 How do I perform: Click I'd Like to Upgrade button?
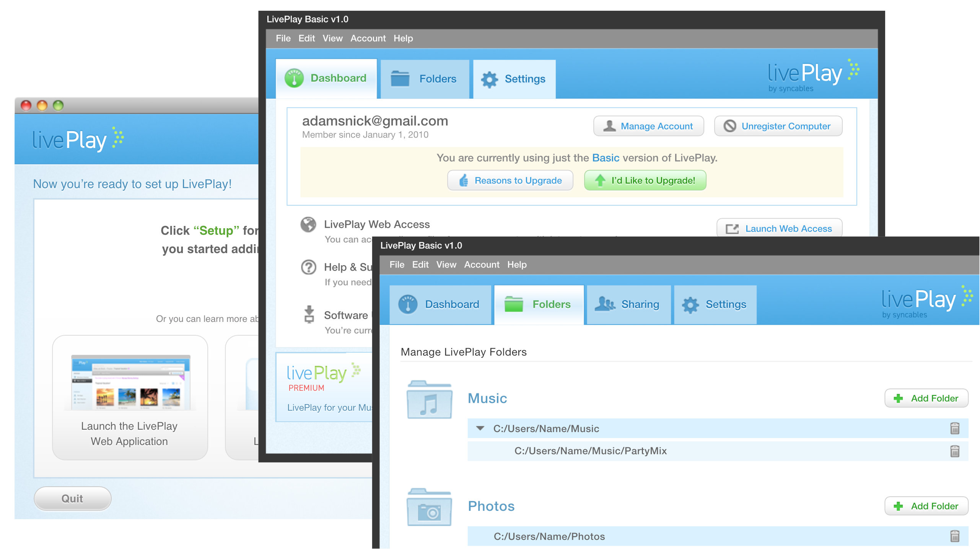tap(645, 180)
